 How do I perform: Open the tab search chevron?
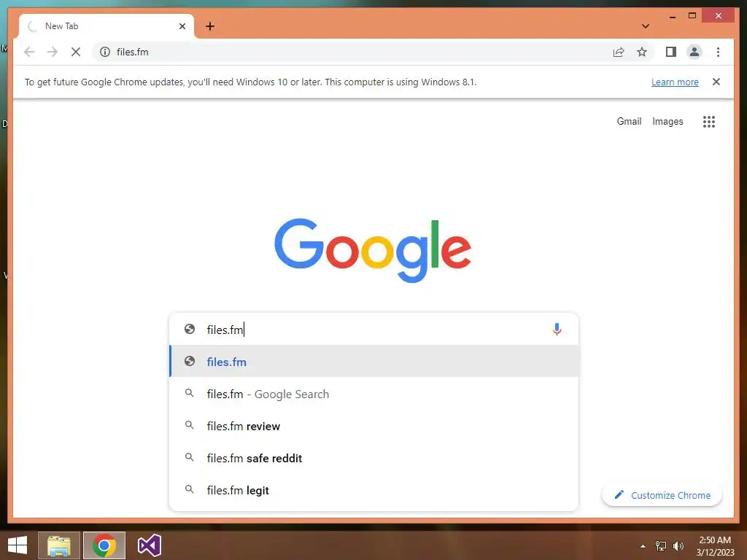646,26
